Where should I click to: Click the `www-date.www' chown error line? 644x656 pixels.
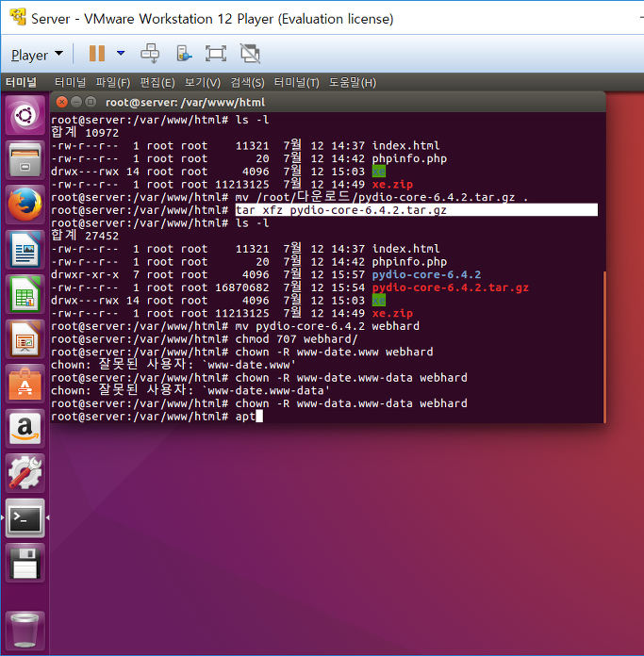(x=173, y=365)
